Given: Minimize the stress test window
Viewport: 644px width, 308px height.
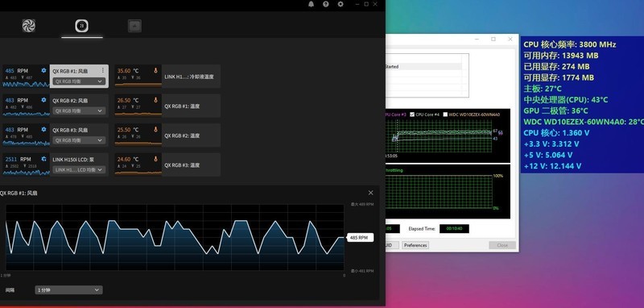Looking at the screenshot, I should 477,39.
